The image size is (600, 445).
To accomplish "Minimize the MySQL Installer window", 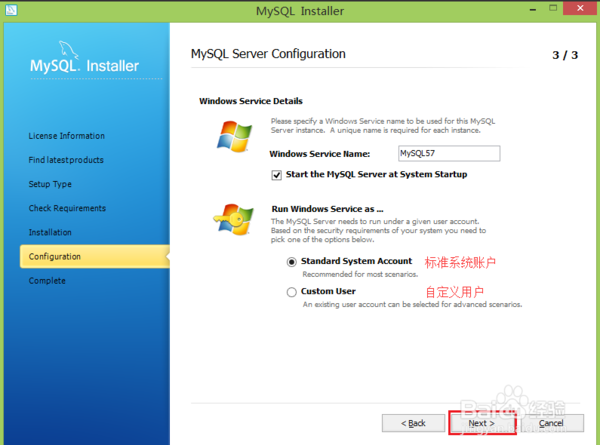I will pyautogui.click(x=533, y=9).
